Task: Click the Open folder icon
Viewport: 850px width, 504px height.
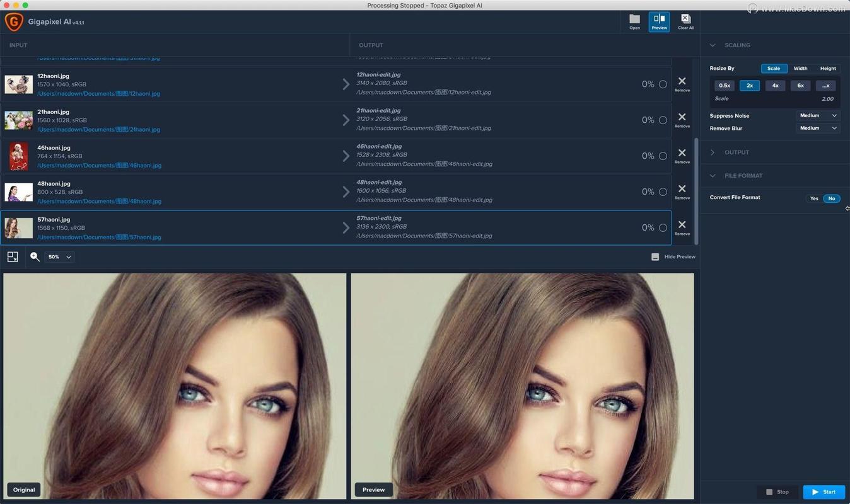Action: (x=634, y=21)
